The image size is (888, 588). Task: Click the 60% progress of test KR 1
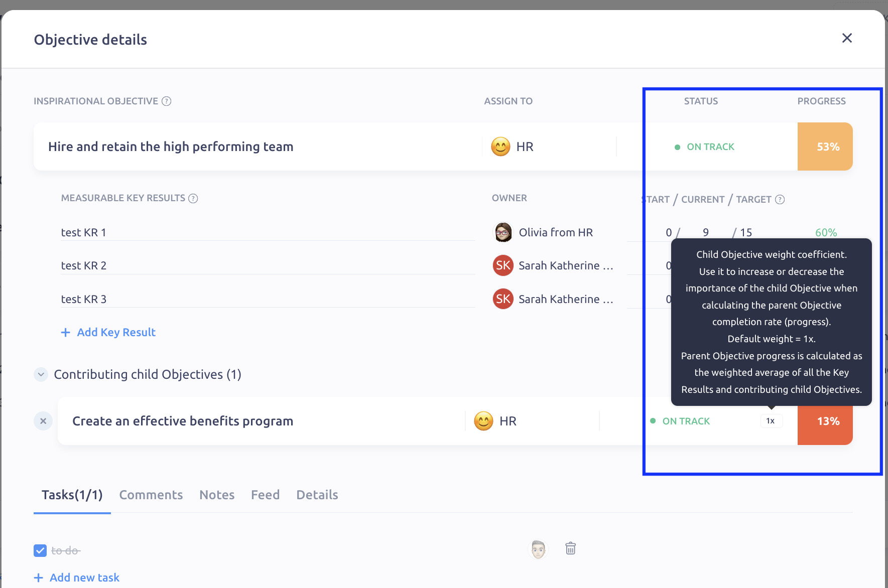(x=826, y=232)
